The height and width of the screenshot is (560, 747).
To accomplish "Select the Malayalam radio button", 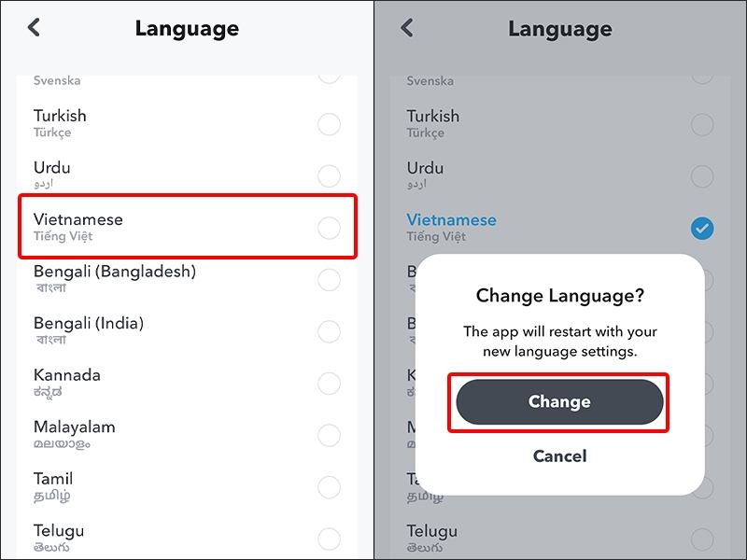I will pyautogui.click(x=329, y=436).
